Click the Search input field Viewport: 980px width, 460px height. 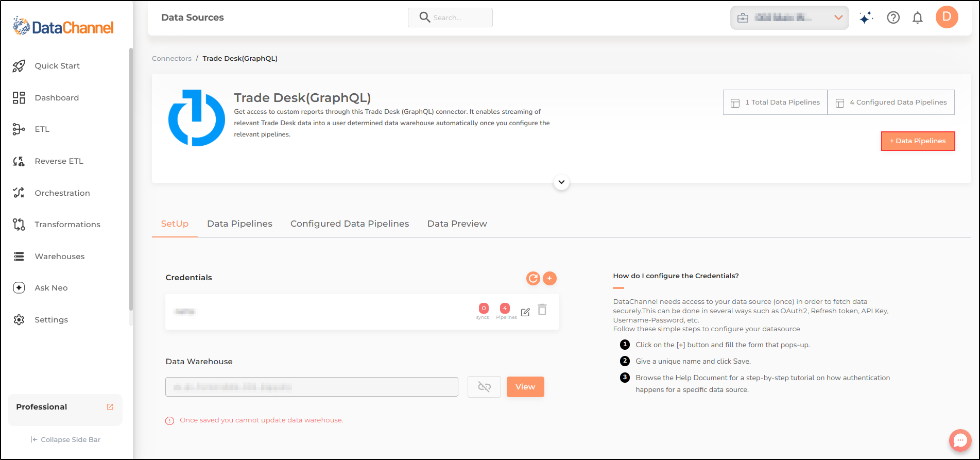pos(450,18)
